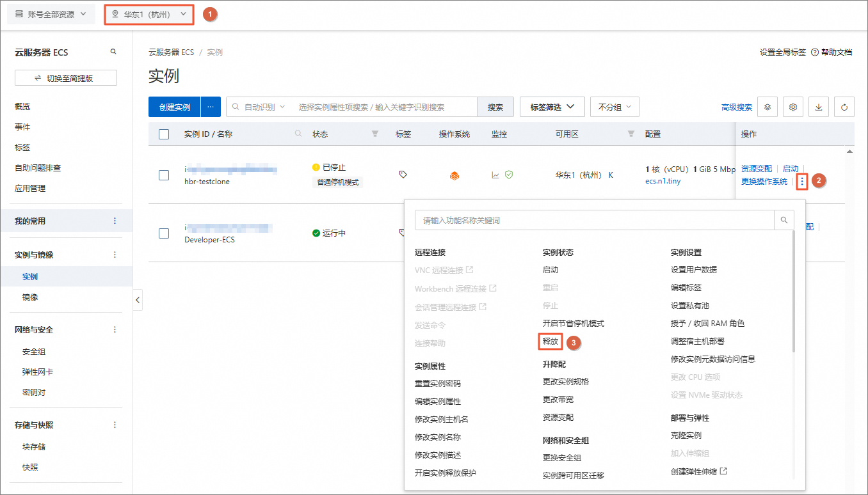The height and width of the screenshot is (495, 868).
Task: Select 启动 under 实例状态 in the menu
Action: click(x=551, y=270)
